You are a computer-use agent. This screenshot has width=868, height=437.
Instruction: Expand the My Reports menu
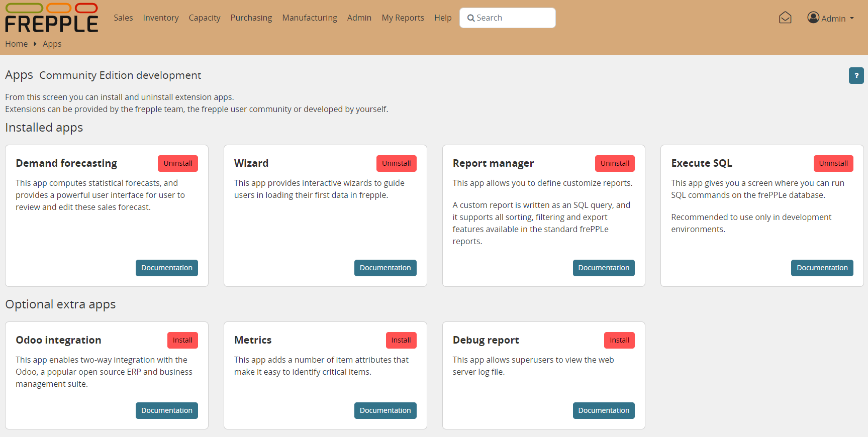click(403, 18)
